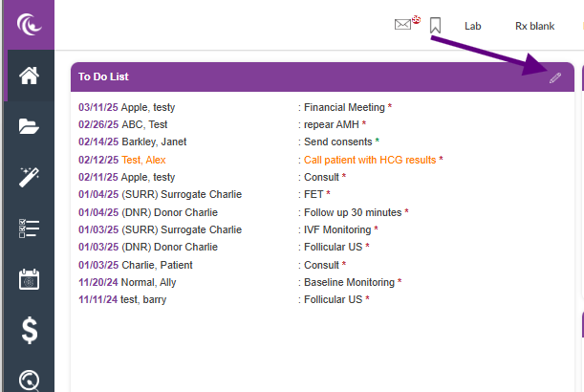Select the Send consents task text
The image size is (584, 392).
[337, 142]
